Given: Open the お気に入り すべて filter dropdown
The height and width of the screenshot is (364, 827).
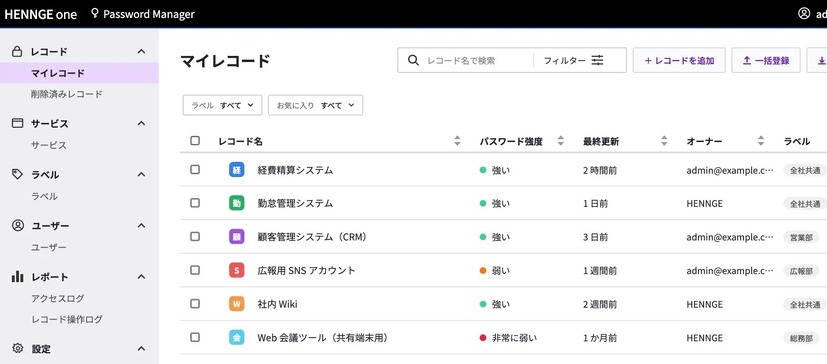Looking at the screenshot, I should [x=315, y=105].
